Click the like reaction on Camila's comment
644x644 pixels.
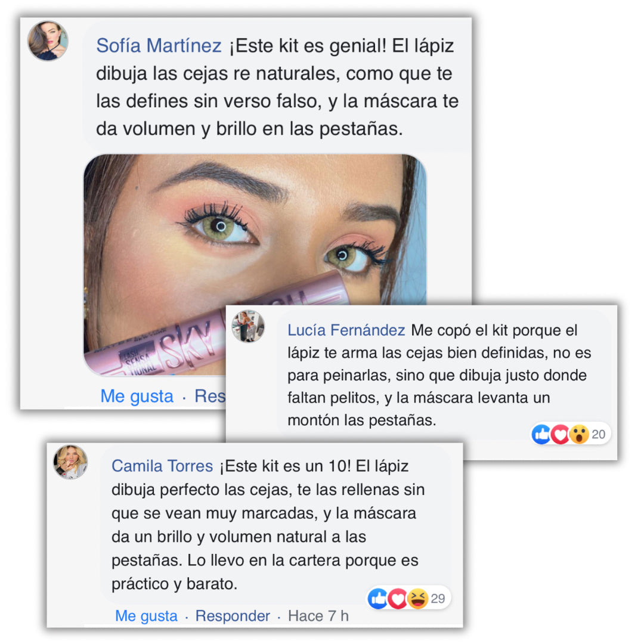[378, 599]
